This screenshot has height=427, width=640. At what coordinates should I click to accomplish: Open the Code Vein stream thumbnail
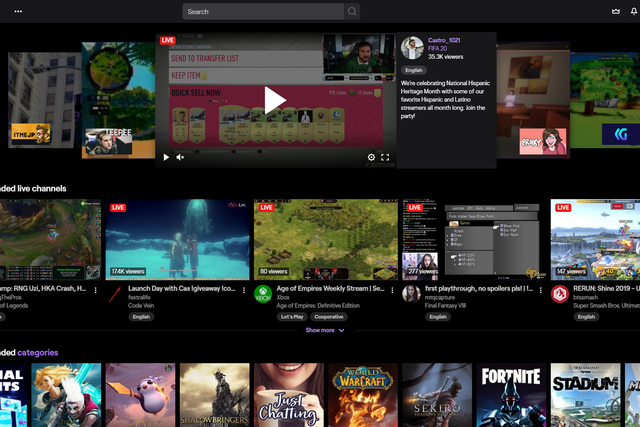coord(178,240)
